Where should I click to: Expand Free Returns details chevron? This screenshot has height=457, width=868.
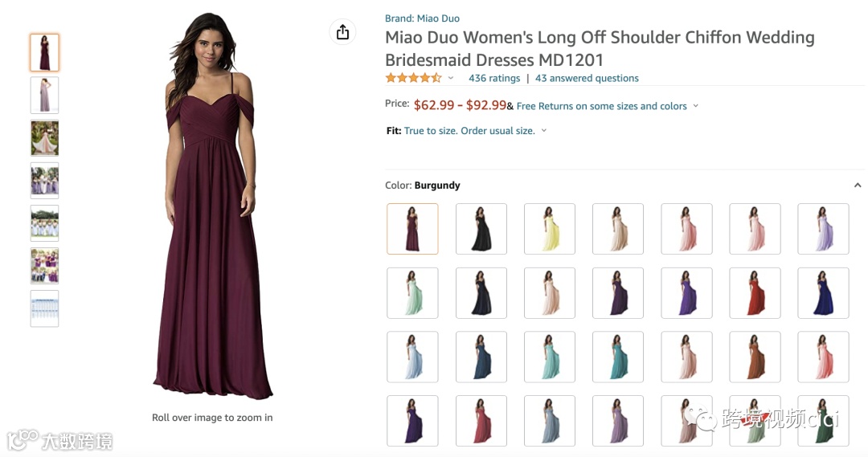(x=695, y=106)
